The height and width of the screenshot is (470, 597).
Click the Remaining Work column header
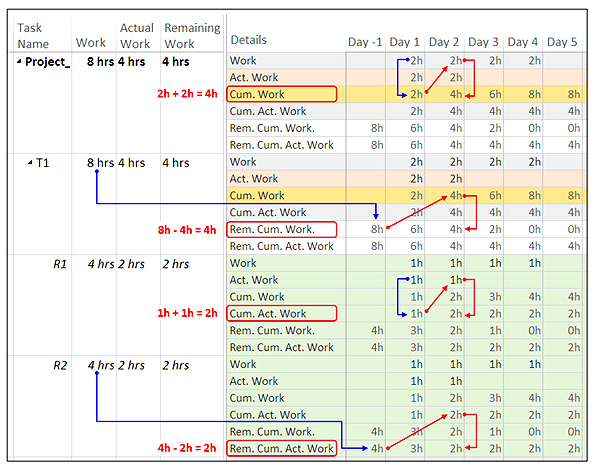(x=192, y=36)
